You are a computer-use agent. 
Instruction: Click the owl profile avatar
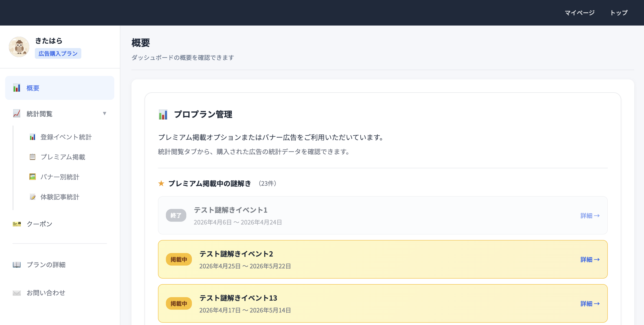19,47
